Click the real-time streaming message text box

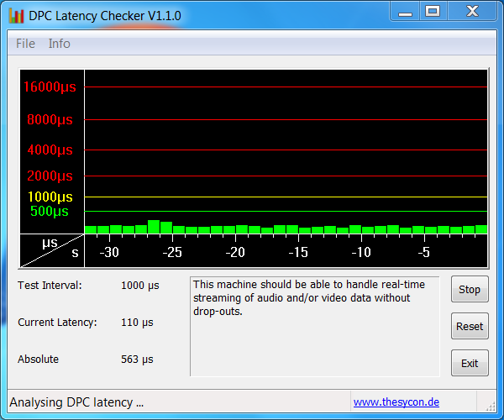tap(315, 326)
